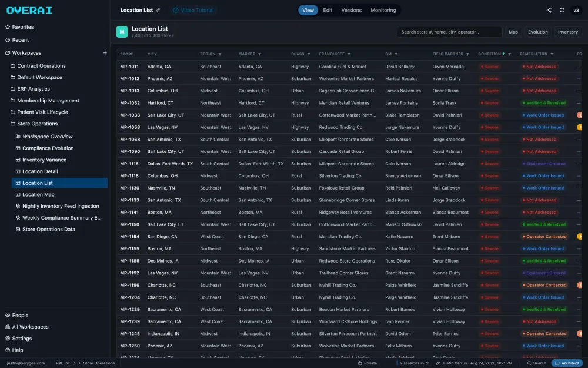
Task: Open Settings in the sidebar
Action: pyautogui.click(x=18, y=339)
